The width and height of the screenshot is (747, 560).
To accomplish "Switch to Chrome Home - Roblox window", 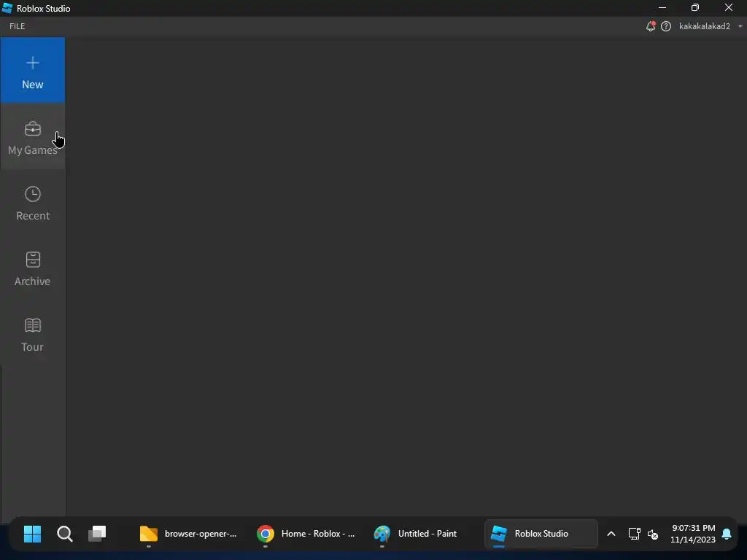I will click(306, 534).
